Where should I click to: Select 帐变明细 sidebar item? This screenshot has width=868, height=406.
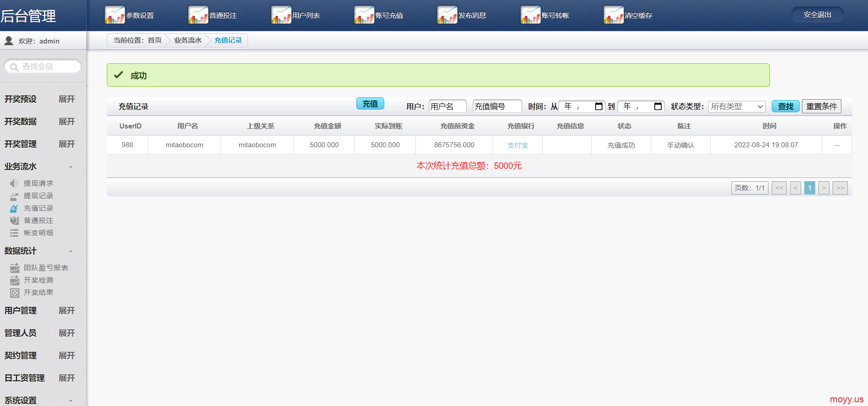[x=39, y=233]
